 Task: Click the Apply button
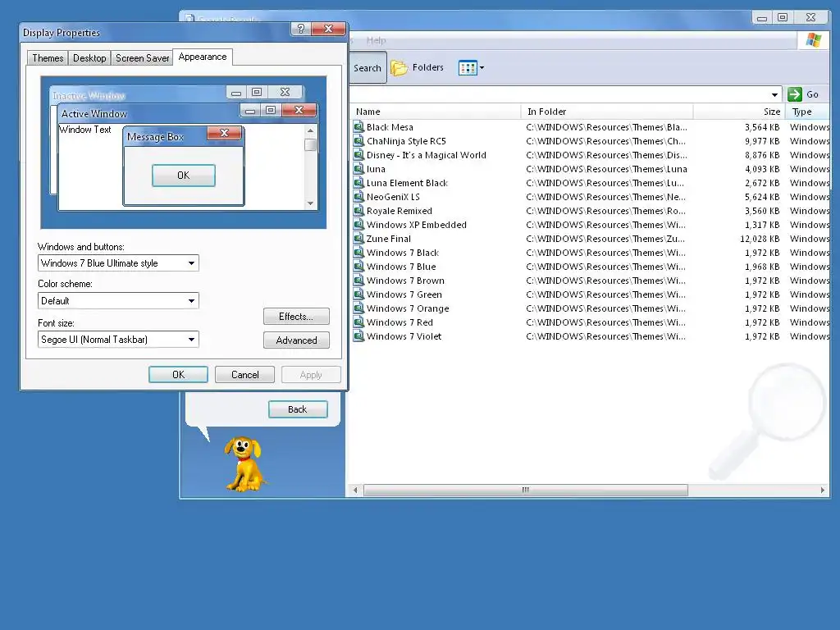click(311, 374)
